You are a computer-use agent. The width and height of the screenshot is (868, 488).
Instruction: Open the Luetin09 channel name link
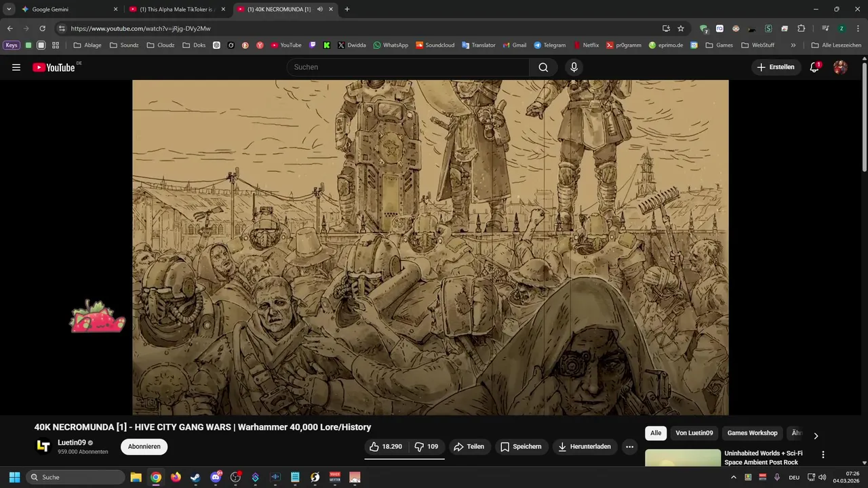(72, 443)
